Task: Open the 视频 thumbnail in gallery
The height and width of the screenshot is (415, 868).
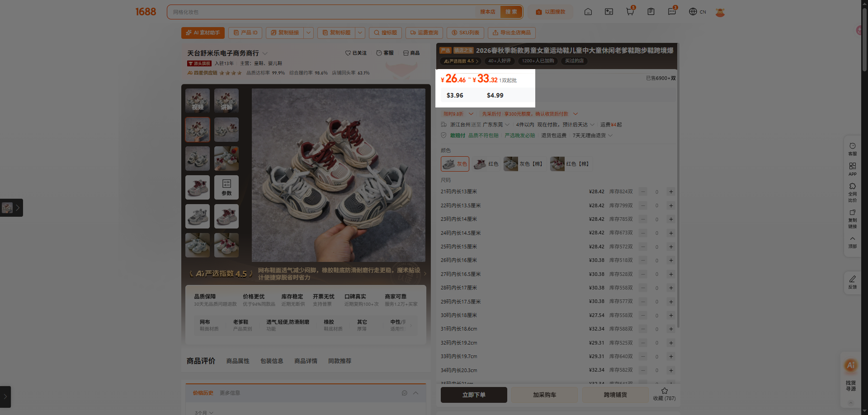Action: coord(198,101)
